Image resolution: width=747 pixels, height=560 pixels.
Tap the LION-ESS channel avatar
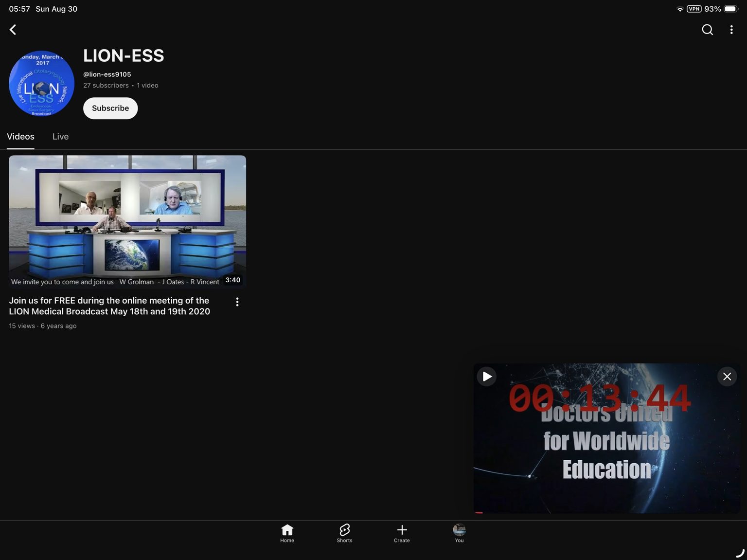(41, 83)
